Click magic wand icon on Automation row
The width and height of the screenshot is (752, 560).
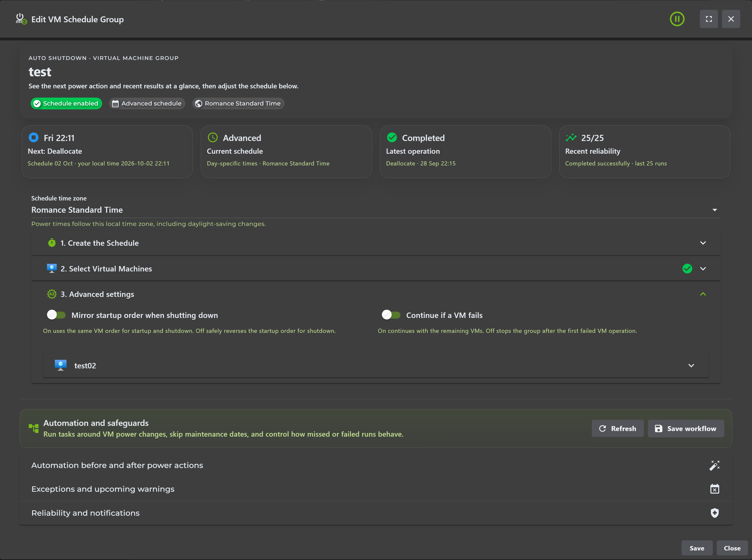(714, 465)
